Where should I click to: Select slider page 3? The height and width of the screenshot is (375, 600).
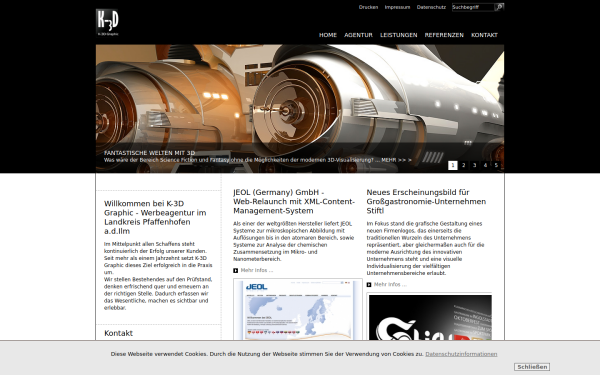[474, 165]
